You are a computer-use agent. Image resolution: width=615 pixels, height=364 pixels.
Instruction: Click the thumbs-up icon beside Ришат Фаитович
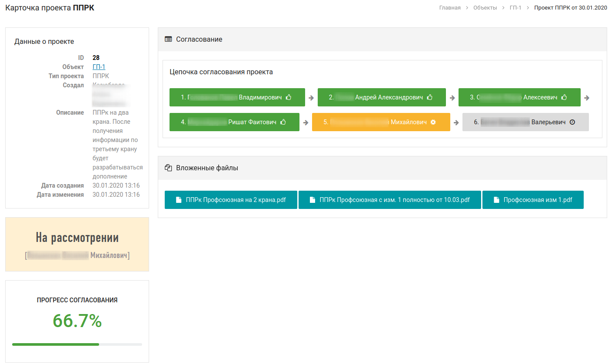point(283,122)
